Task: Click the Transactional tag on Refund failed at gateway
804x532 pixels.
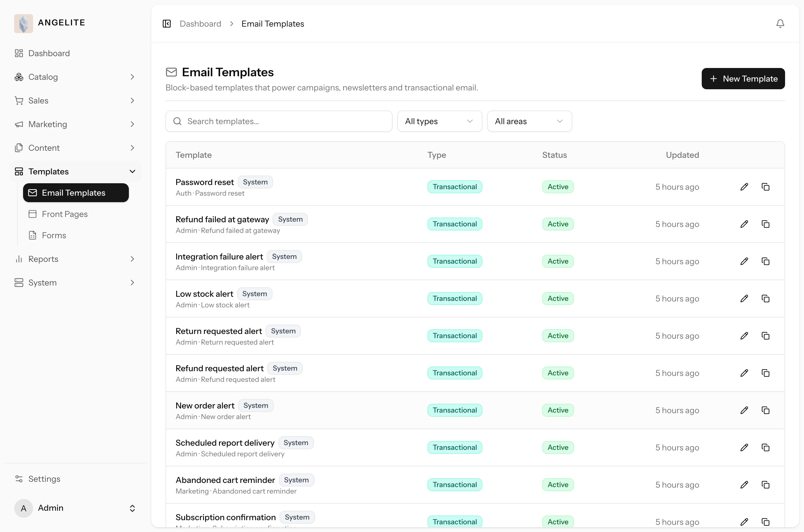Action: coord(455,224)
